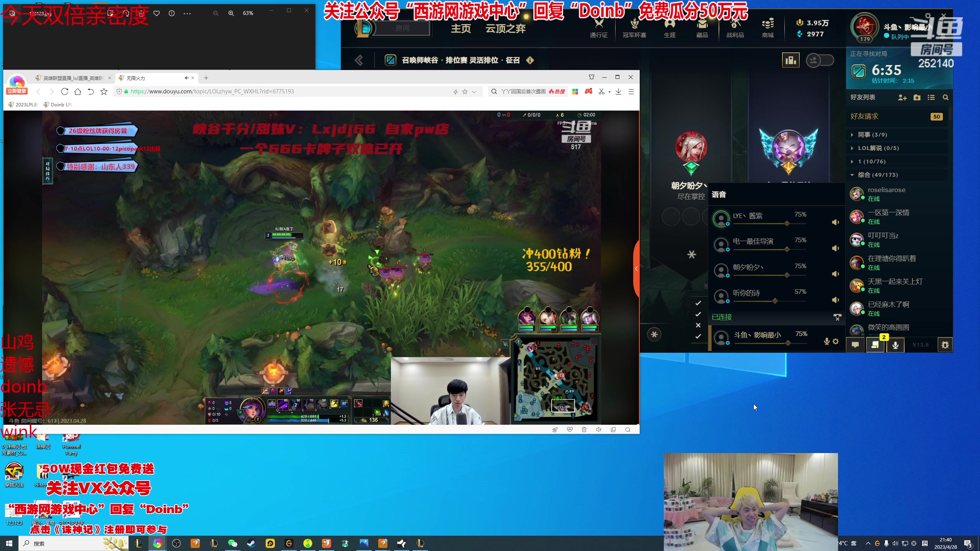Image resolution: width=980 pixels, height=551 pixels.
Task: Open the 好友请求 friend requests
Action: pyautogui.click(x=897, y=116)
